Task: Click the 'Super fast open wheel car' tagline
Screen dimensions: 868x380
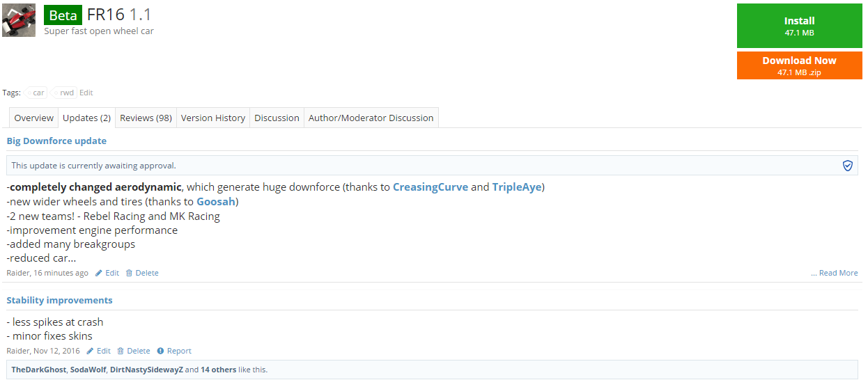Action: point(99,31)
